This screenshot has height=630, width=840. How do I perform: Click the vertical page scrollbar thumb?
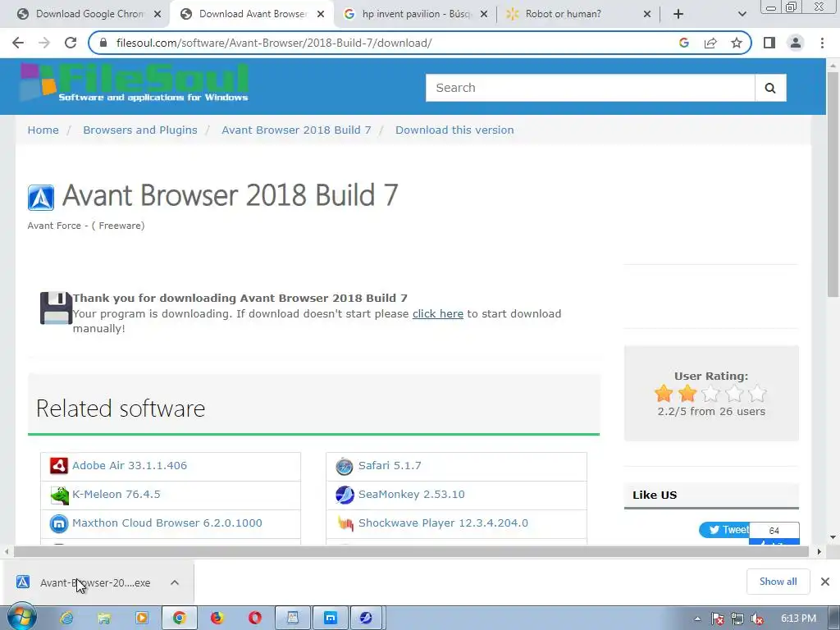click(833, 185)
